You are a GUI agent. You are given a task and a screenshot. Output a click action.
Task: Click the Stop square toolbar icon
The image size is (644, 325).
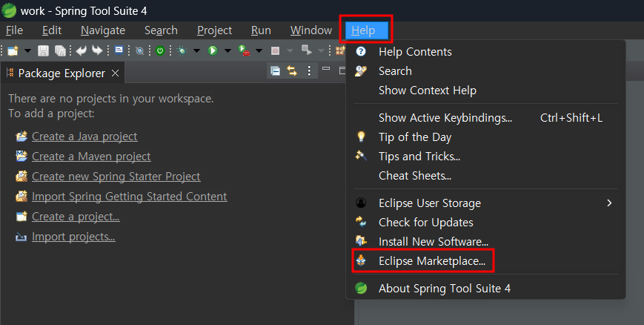[x=275, y=50]
